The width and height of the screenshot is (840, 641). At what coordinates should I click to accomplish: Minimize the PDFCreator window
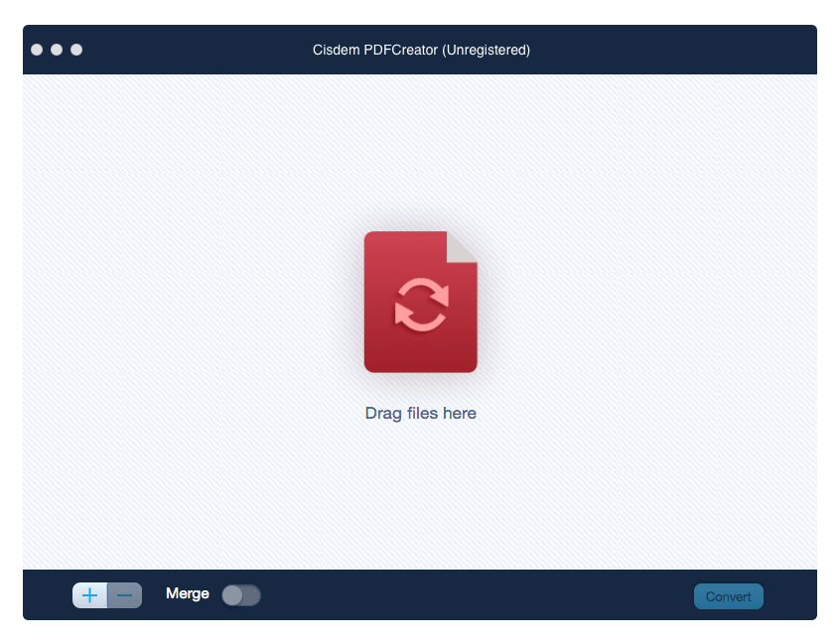click(57, 50)
